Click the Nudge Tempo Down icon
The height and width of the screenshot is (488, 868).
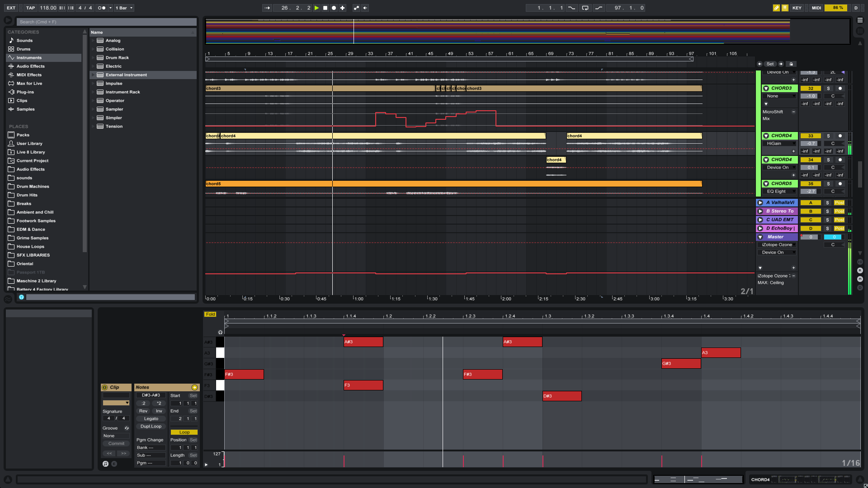[x=62, y=8]
